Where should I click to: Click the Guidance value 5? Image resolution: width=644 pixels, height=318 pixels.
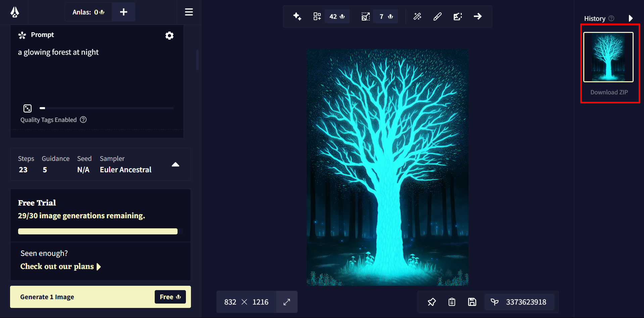(45, 170)
